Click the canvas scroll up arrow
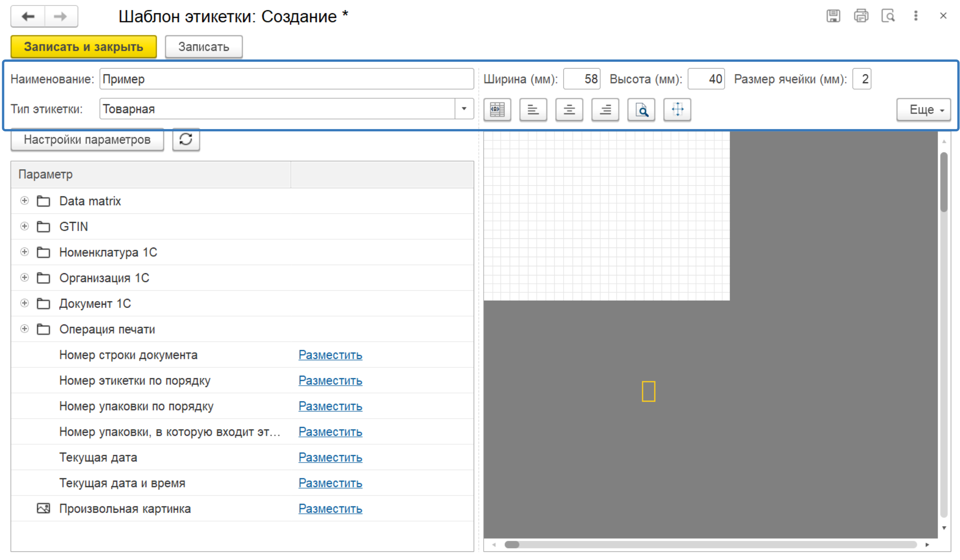 (944, 141)
